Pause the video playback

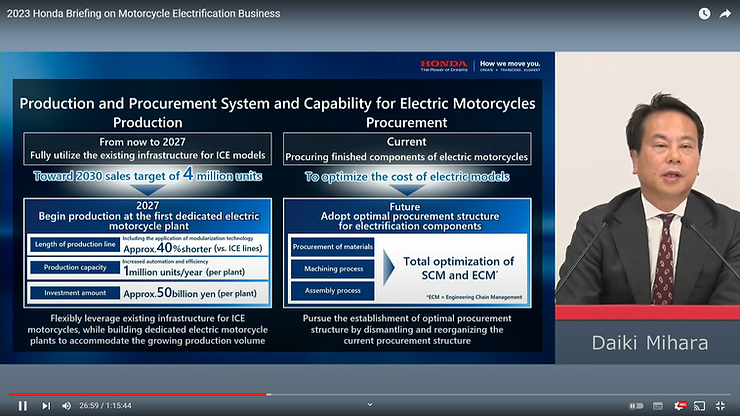(x=22, y=406)
